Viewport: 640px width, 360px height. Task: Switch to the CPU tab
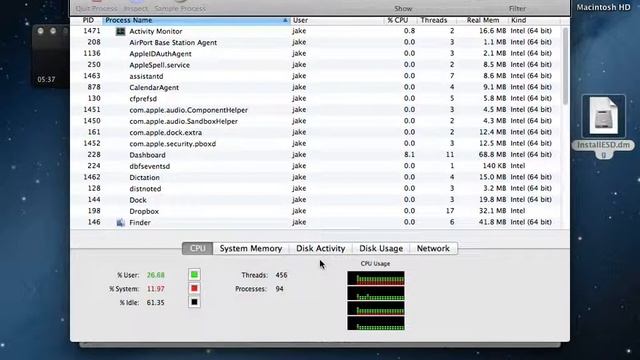pos(198,248)
